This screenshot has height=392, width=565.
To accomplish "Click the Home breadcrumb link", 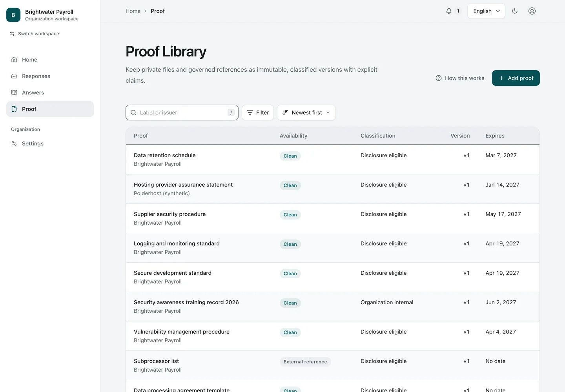I will tap(133, 11).
